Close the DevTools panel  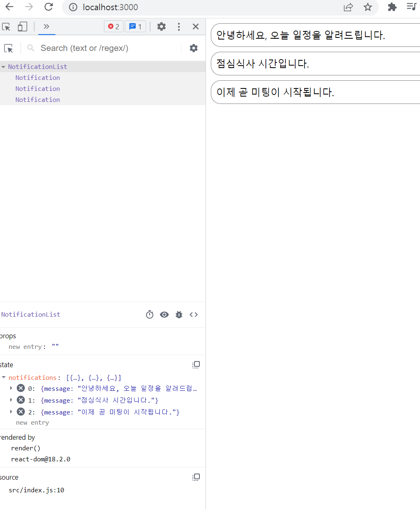[196, 26]
